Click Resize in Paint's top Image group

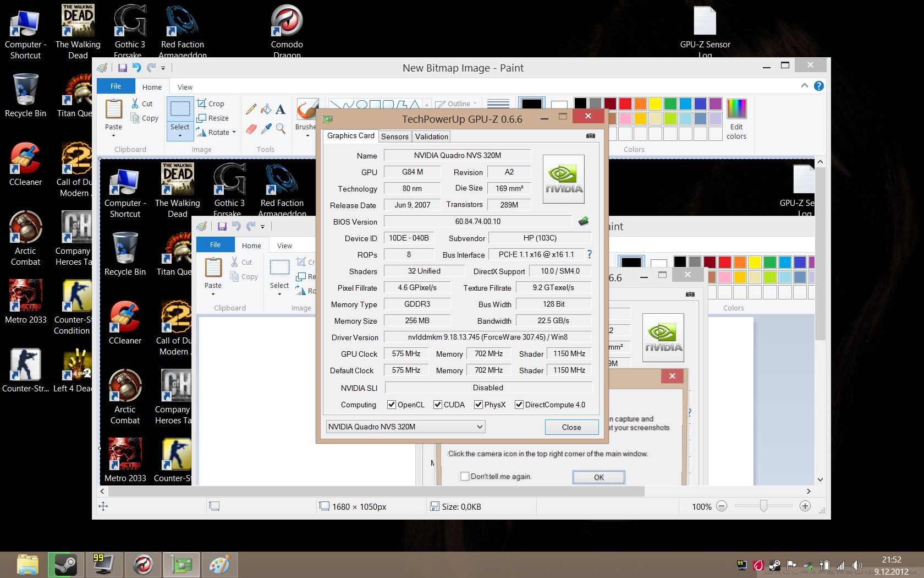point(213,118)
